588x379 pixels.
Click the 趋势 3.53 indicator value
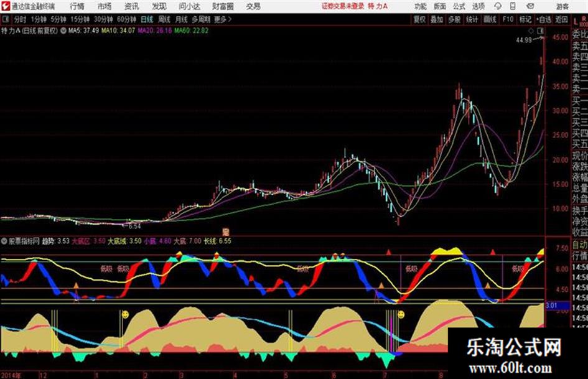pos(55,241)
